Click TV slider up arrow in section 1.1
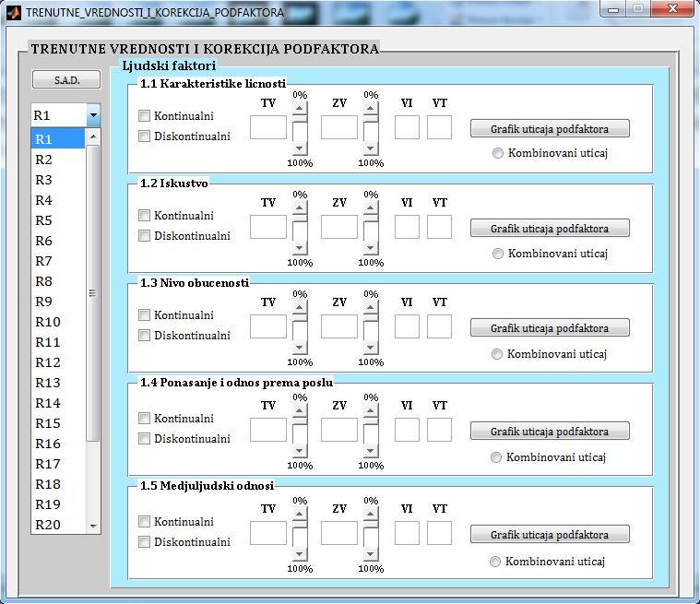 pos(300,108)
